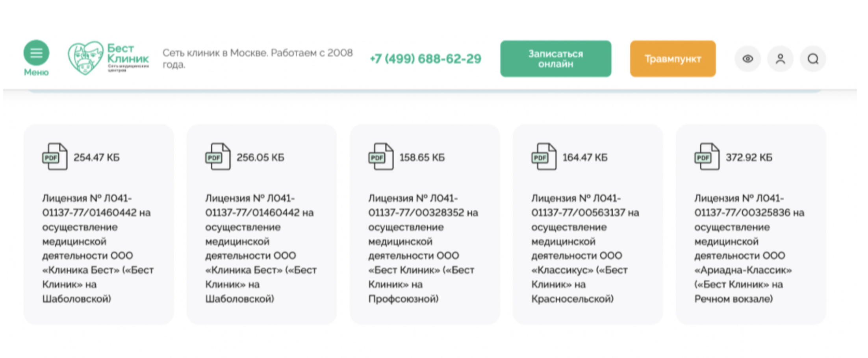Call the phone number +7 (499) 688-62-29

(x=425, y=59)
